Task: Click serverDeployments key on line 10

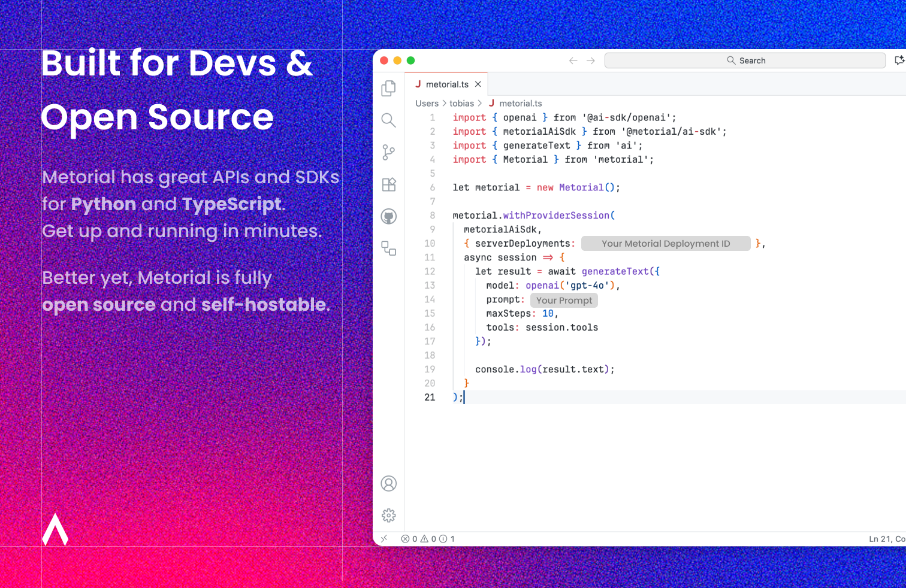Action: pos(523,244)
